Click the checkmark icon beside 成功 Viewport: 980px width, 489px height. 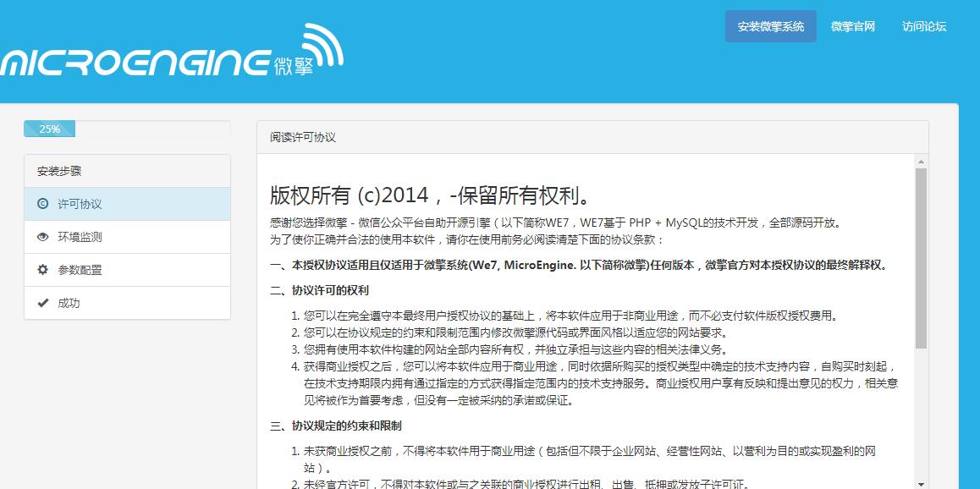click(42, 302)
